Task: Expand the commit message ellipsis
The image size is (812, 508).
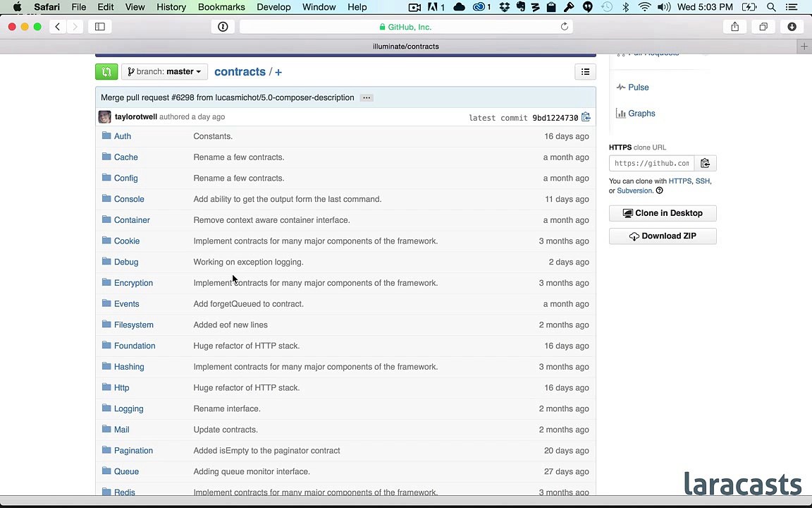Action: [367, 97]
